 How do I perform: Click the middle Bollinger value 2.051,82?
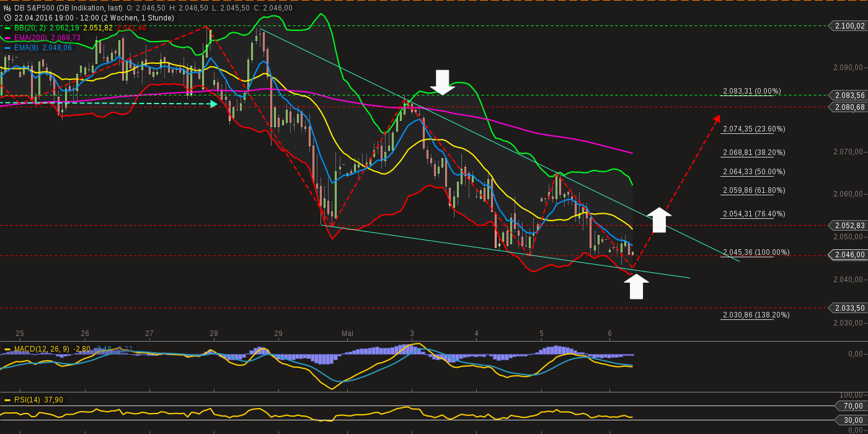tap(98, 28)
